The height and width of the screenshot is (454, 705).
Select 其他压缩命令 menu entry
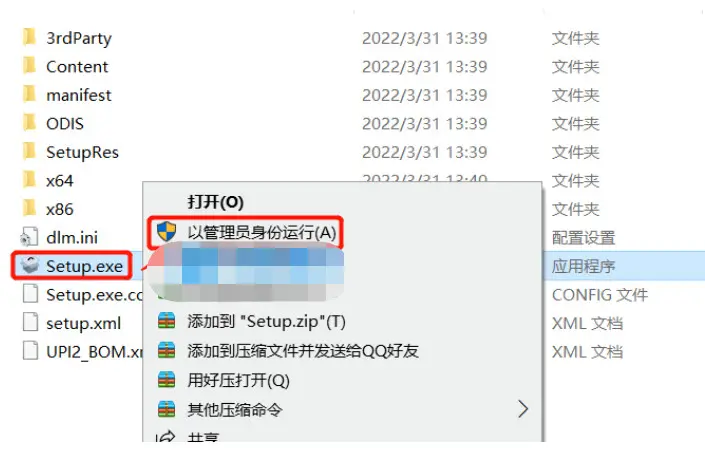(235, 409)
